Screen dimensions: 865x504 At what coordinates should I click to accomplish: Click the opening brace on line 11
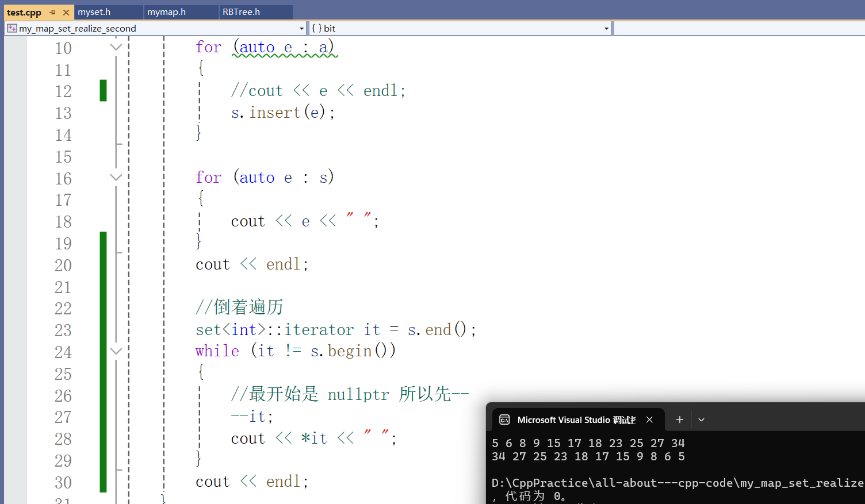200,69
